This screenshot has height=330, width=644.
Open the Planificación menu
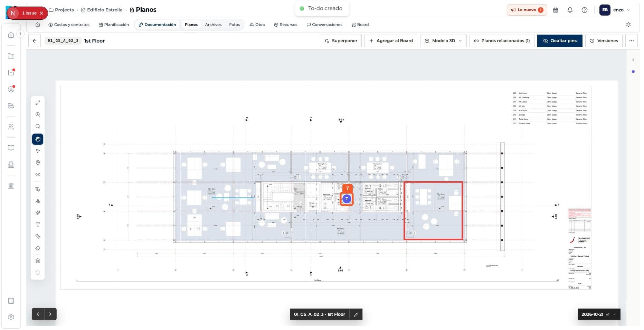point(114,25)
